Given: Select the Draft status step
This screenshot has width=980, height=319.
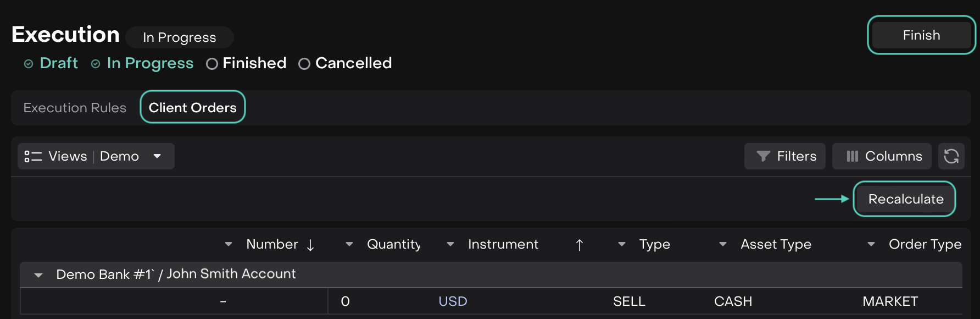Looking at the screenshot, I should (x=59, y=63).
